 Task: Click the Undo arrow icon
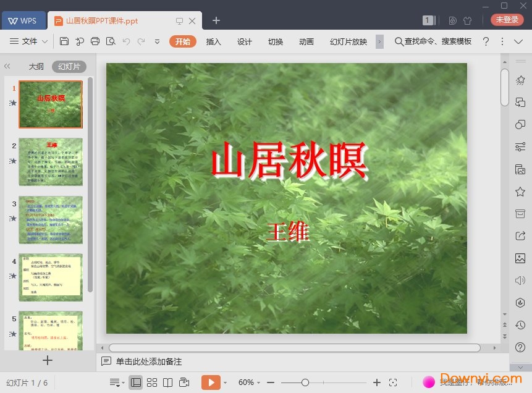tap(125, 41)
